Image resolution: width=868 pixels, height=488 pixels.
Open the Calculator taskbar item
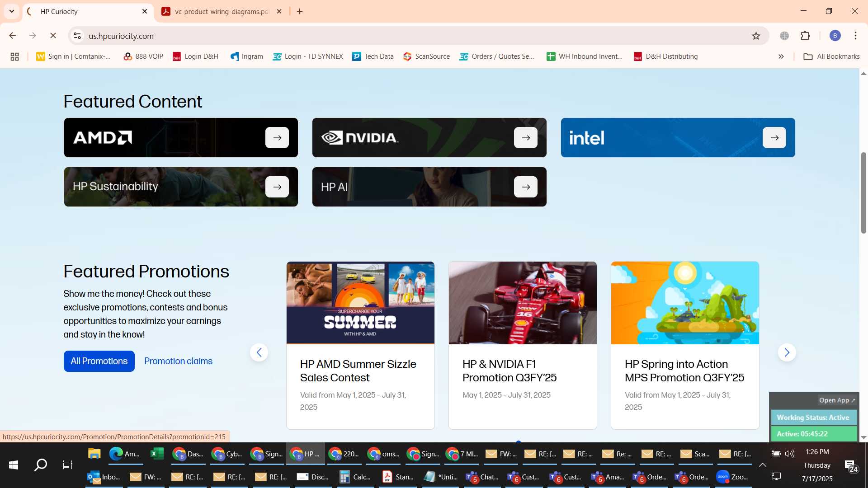click(x=355, y=477)
